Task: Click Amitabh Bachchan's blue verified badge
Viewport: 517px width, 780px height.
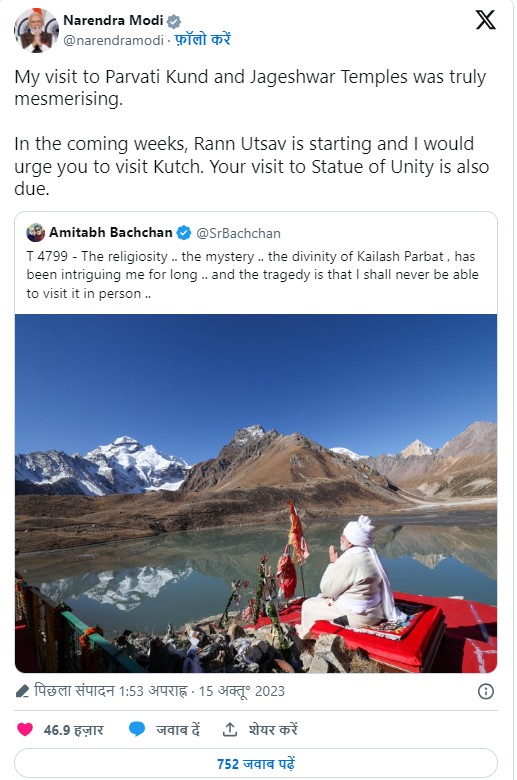Action: (184, 233)
